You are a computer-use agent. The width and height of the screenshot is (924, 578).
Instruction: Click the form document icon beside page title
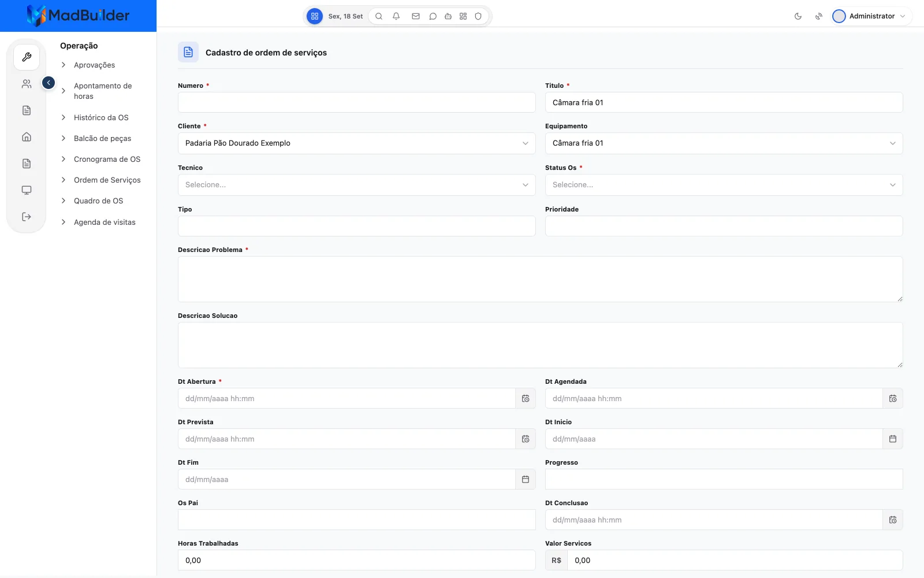(x=188, y=52)
